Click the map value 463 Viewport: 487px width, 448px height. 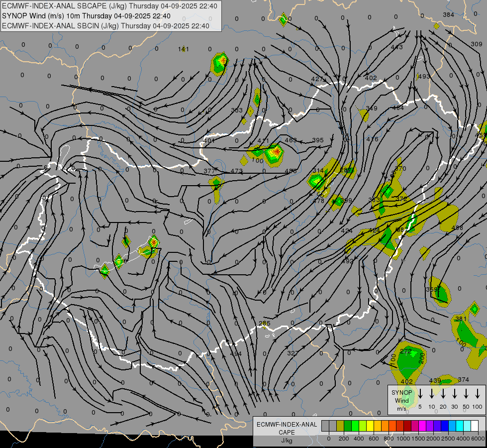coord(291,140)
